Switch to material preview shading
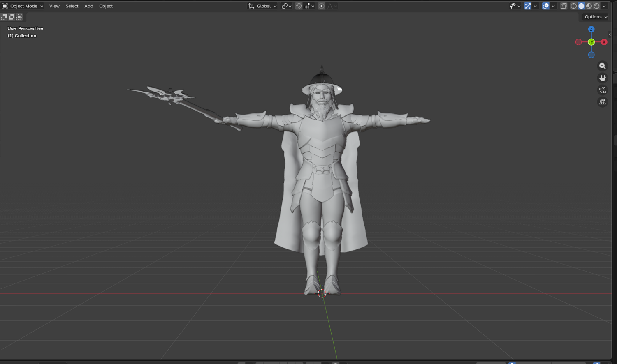This screenshot has width=617, height=364. [589, 6]
